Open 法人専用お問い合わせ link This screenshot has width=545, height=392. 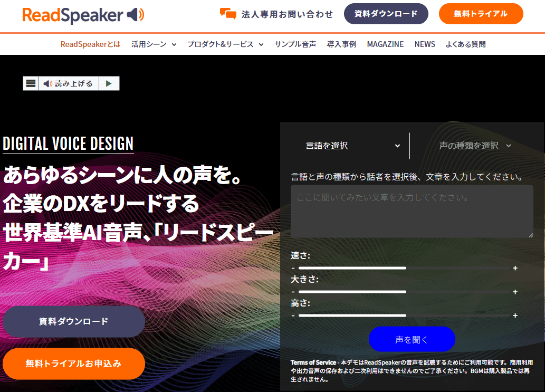(x=287, y=14)
